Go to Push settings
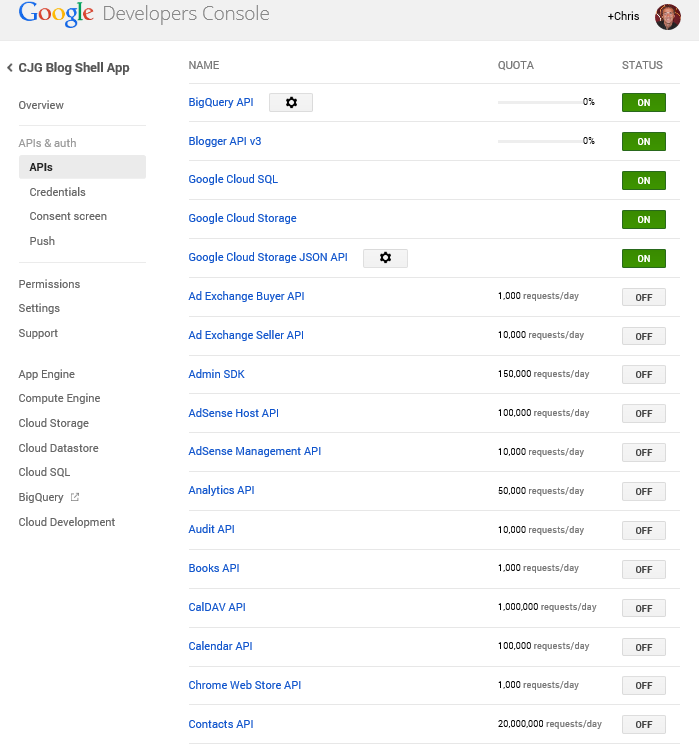Screen dimensions: 699x753 click(42, 241)
